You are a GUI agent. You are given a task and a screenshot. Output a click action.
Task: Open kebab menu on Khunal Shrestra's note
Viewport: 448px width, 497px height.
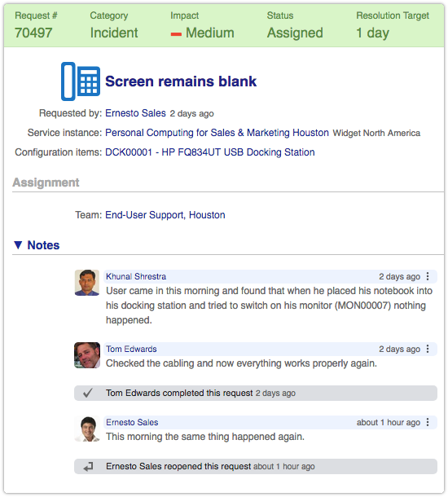[x=428, y=276]
